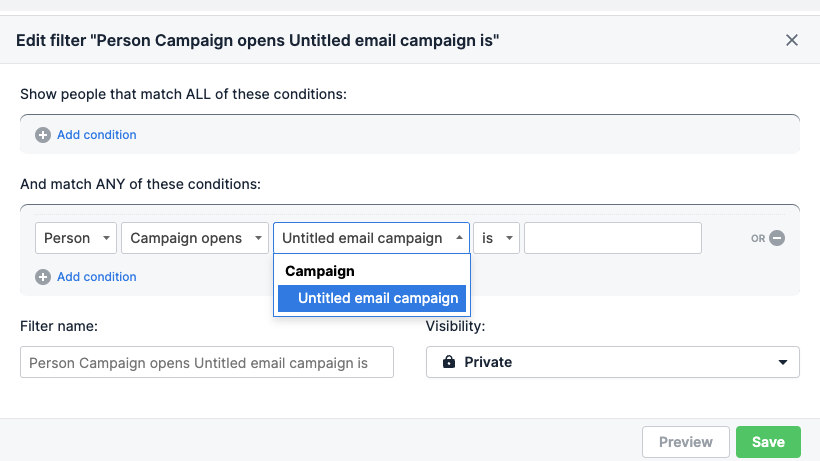Focus the Filter name text field
This screenshot has height=461, width=820.
pos(207,362)
